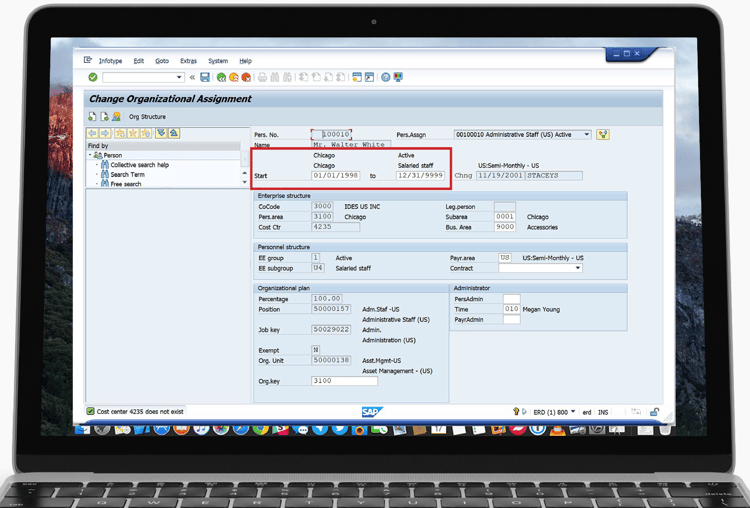Click the up arrow of the tree scrollbar

click(x=245, y=173)
